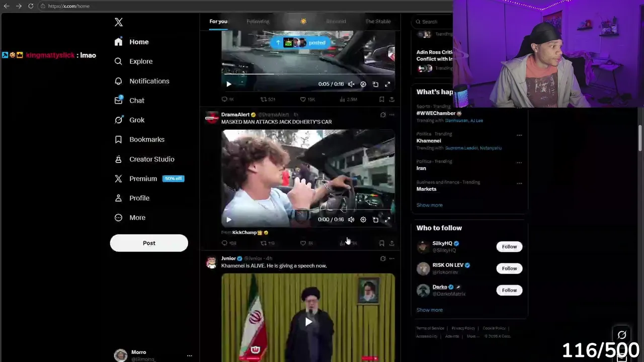Seek the top video progress bar
The image size is (644, 362).
[x=308, y=74]
